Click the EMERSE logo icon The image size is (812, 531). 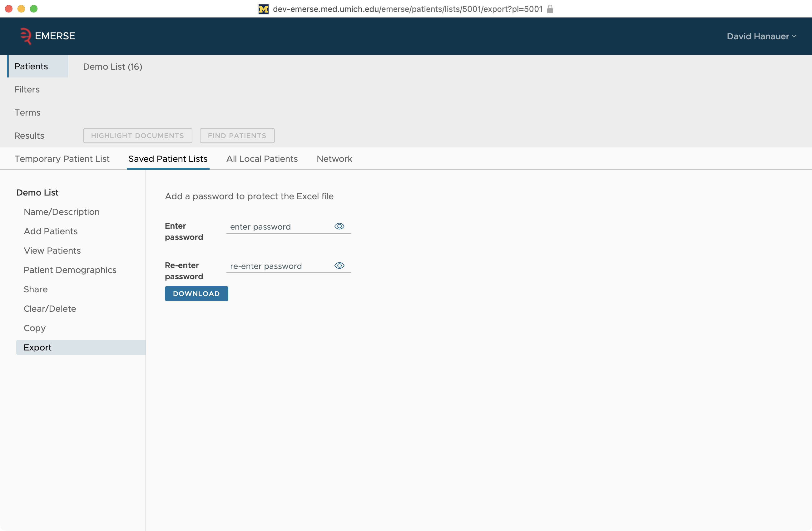pyautogui.click(x=26, y=36)
